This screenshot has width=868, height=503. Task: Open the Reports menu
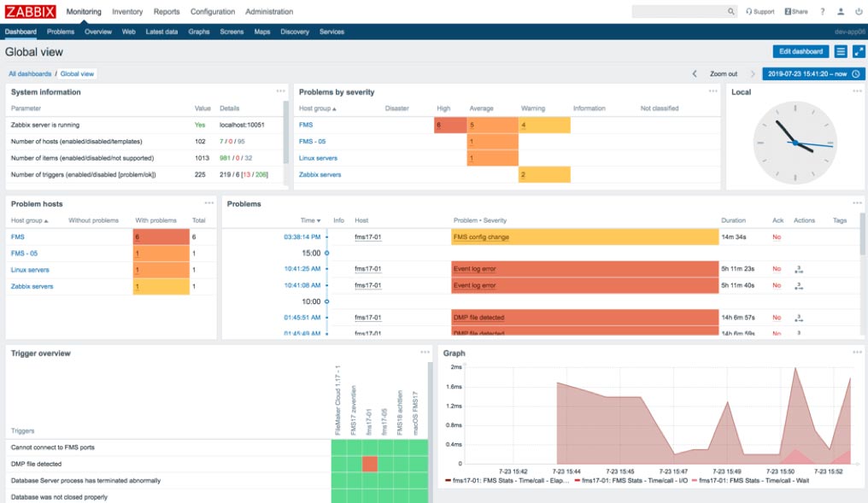[x=167, y=12]
